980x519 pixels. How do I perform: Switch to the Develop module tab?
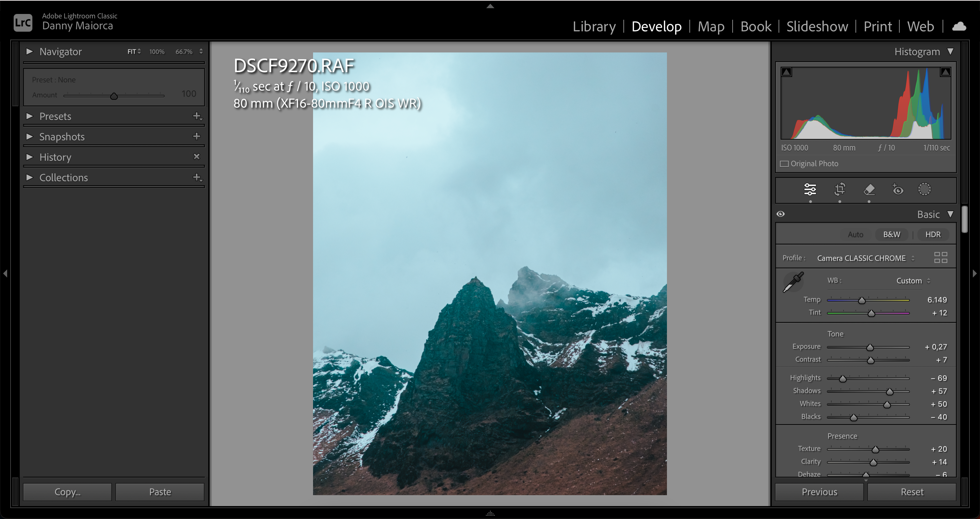pyautogui.click(x=657, y=26)
